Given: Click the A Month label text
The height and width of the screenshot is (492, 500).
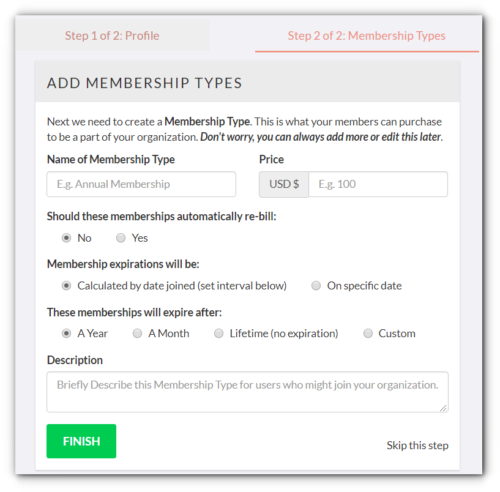Looking at the screenshot, I should click(169, 333).
